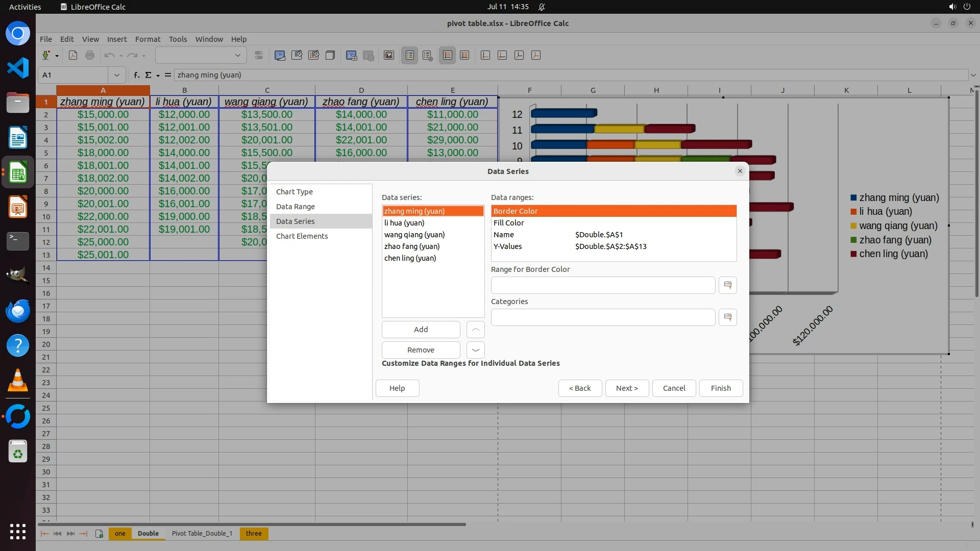Viewport: 980px width, 551px height.
Task: Move the data series down with the arrow
Action: coord(475,350)
